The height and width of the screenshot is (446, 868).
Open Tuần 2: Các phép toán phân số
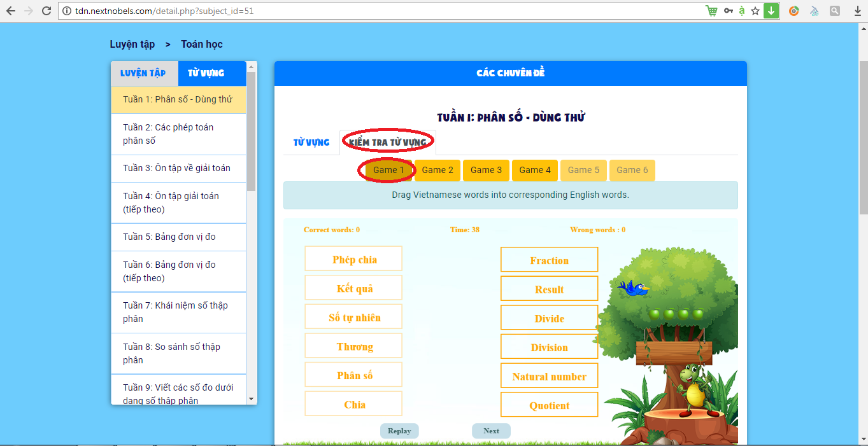(x=178, y=134)
